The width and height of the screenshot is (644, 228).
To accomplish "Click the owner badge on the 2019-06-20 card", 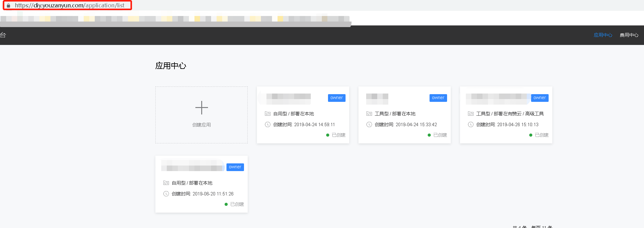I will click(235, 167).
